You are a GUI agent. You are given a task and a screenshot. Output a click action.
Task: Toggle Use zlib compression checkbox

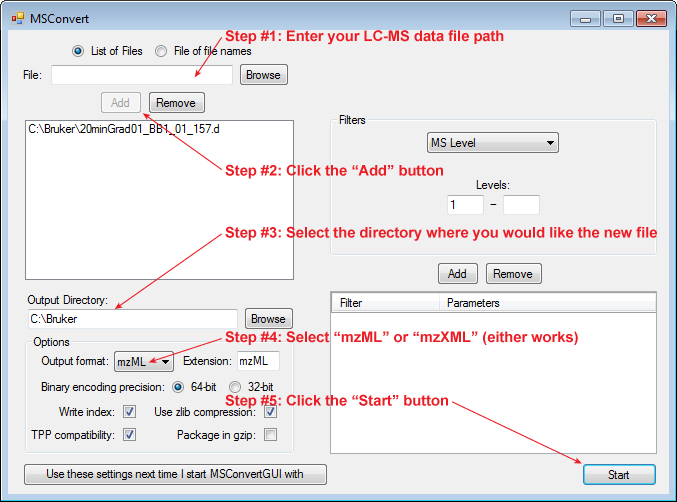(x=270, y=411)
